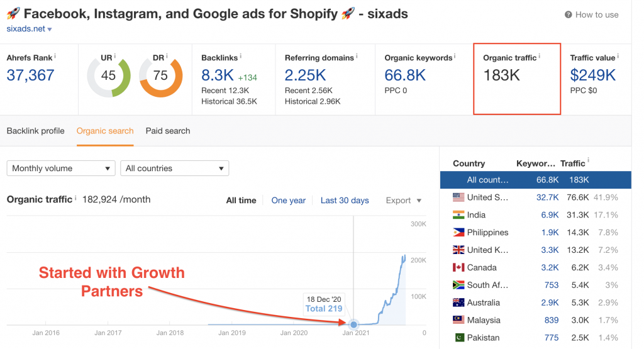
Task: Click the Traffic column info icon
Action: click(x=588, y=160)
